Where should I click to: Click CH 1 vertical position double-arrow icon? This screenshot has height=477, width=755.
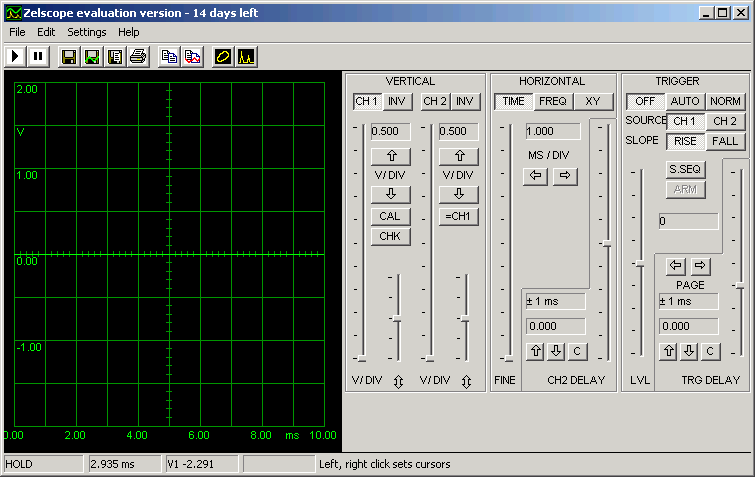398,381
